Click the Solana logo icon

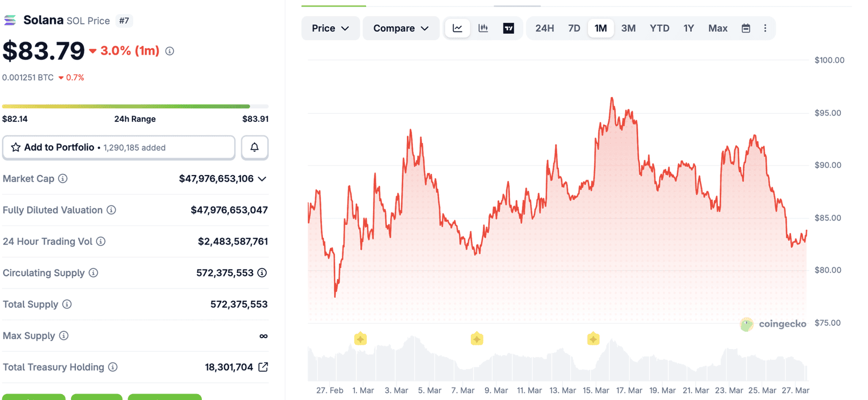[x=10, y=21]
